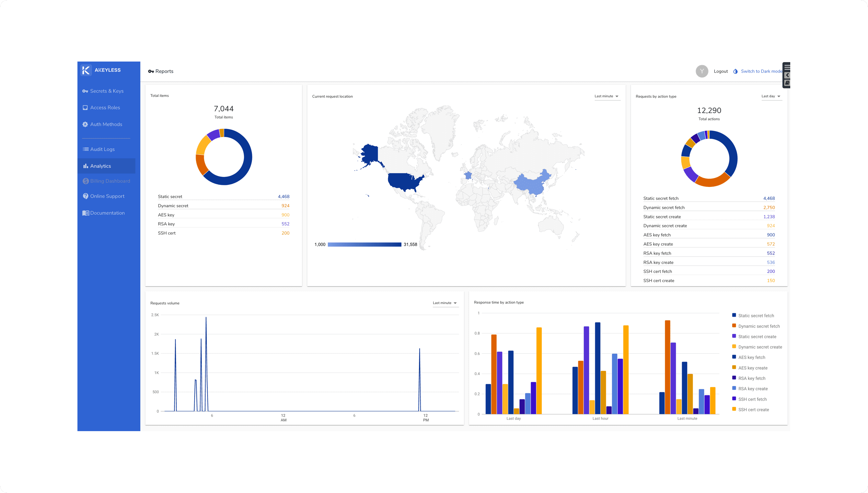This screenshot has width=868, height=493.
Task: Click the Logout button
Action: pyautogui.click(x=721, y=72)
